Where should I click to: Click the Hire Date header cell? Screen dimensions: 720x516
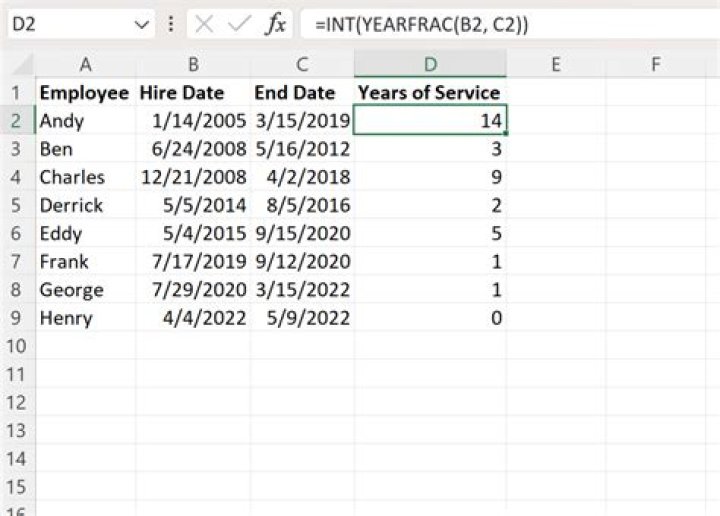[x=193, y=92]
